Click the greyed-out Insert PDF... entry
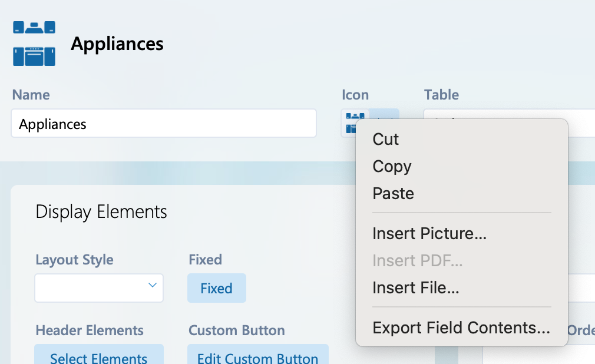This screenshot has width=595, height=364. click(x=417, y=261)
